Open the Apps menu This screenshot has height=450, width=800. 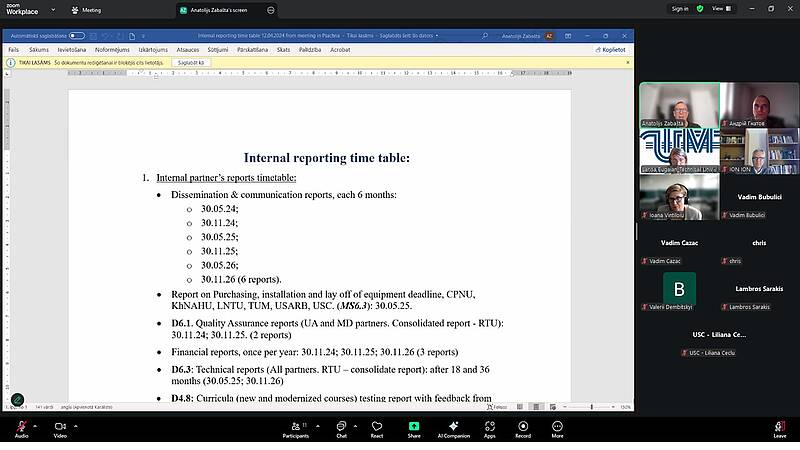489,427
